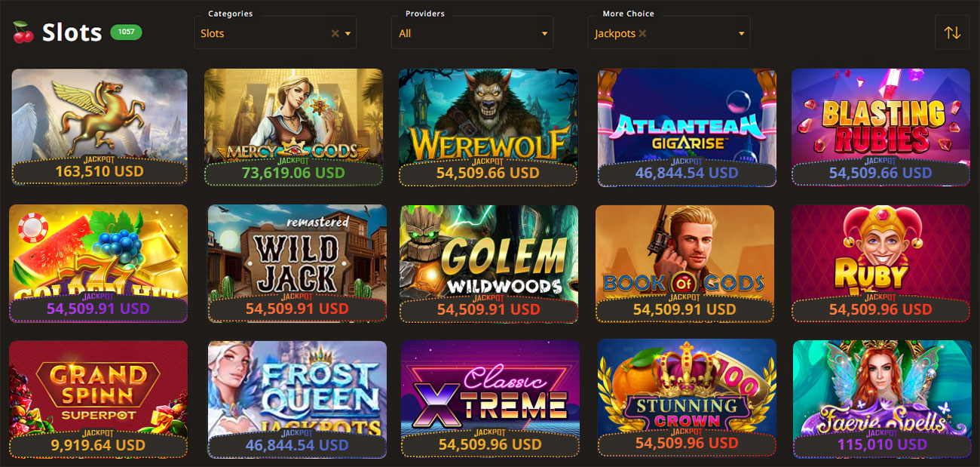
Task: Open the Book of Gods game
Action: (x=684, y=263)
